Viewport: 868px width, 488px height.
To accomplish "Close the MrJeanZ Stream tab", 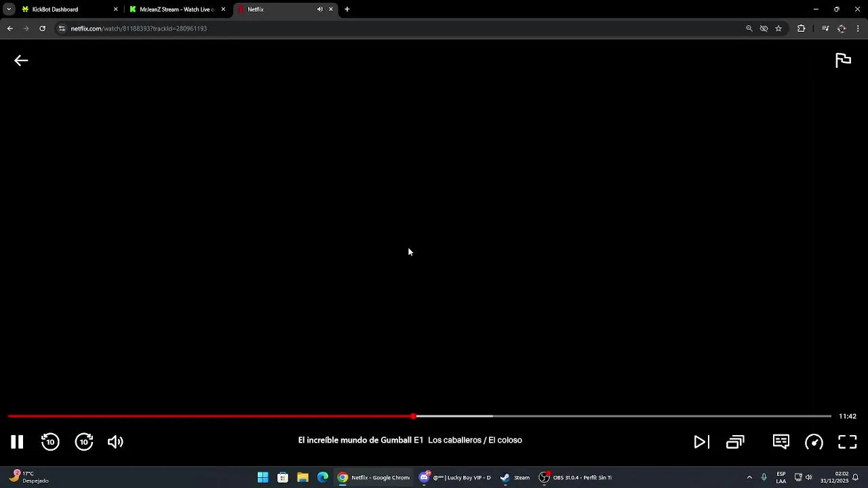I will click(223, 9).
